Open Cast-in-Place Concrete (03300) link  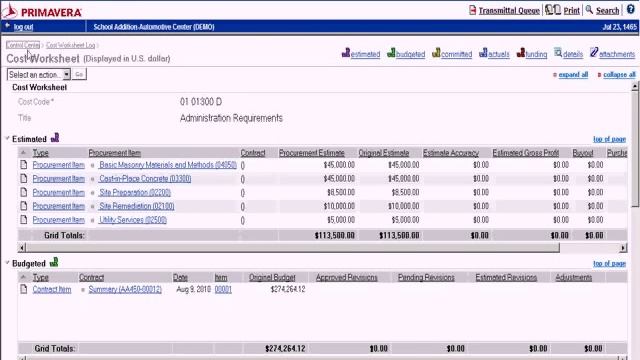coord(145,179)
